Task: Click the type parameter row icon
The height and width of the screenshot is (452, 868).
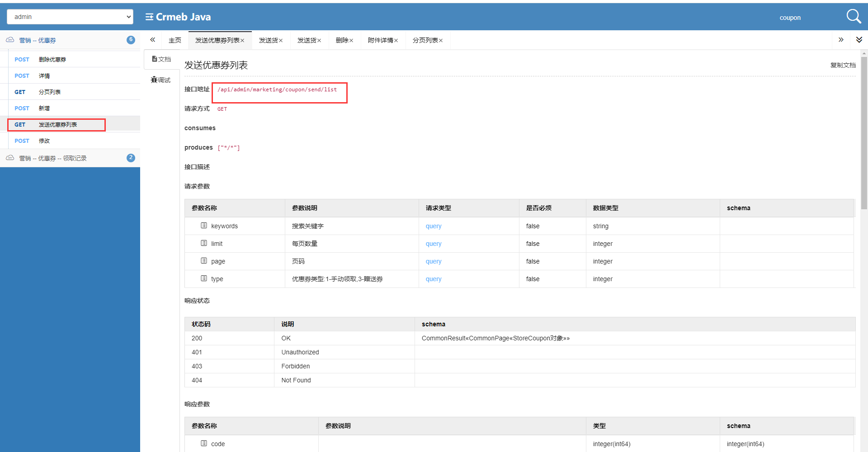Action: [204, 278]
